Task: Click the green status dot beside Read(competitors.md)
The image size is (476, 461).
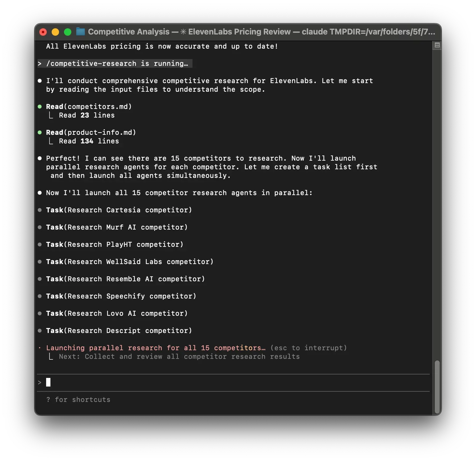Action: [x=40, y=106]
